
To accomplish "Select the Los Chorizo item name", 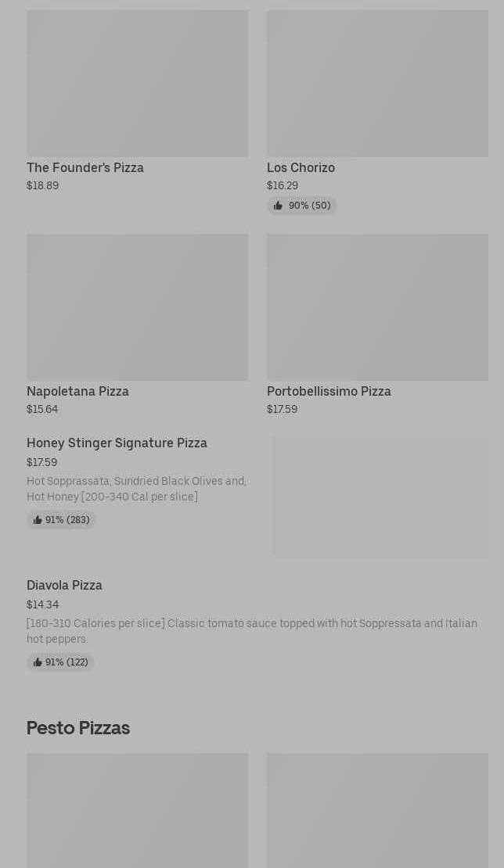I will [301, 167].
